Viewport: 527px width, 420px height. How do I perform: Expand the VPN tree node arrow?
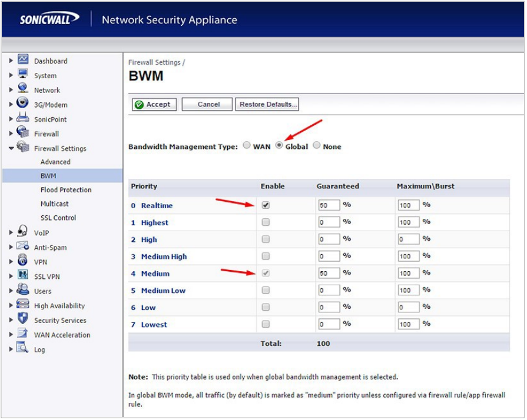tap(11, 262)
